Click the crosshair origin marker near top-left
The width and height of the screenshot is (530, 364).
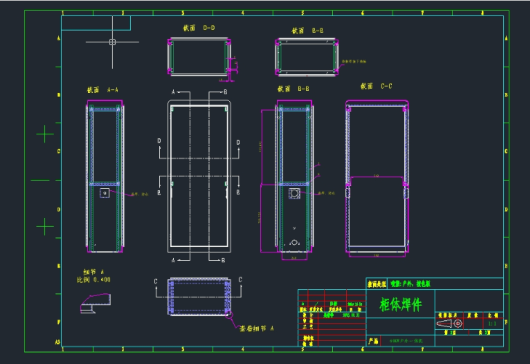pyautogui.click(x=113, y=42)
